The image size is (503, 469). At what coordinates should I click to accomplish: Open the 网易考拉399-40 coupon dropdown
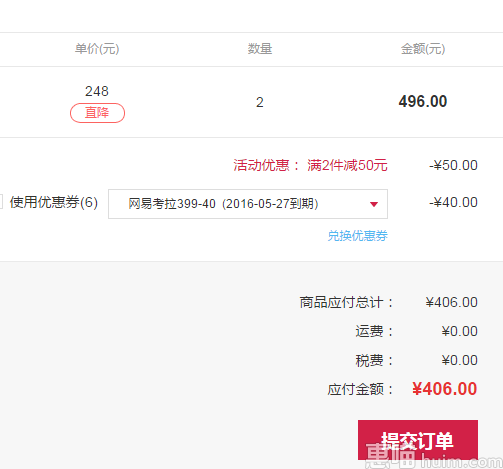248,204
